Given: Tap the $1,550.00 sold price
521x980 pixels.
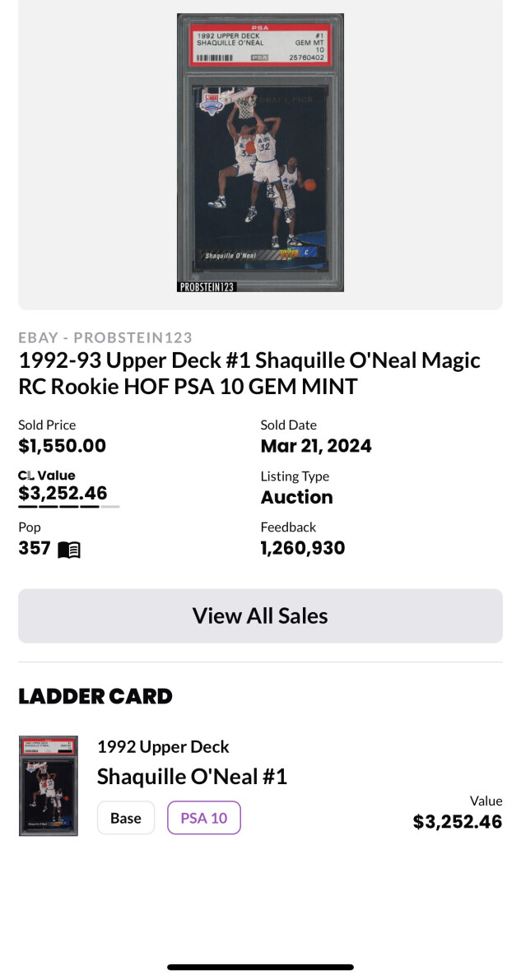Looking at the screenshot, I should [63, 446].
